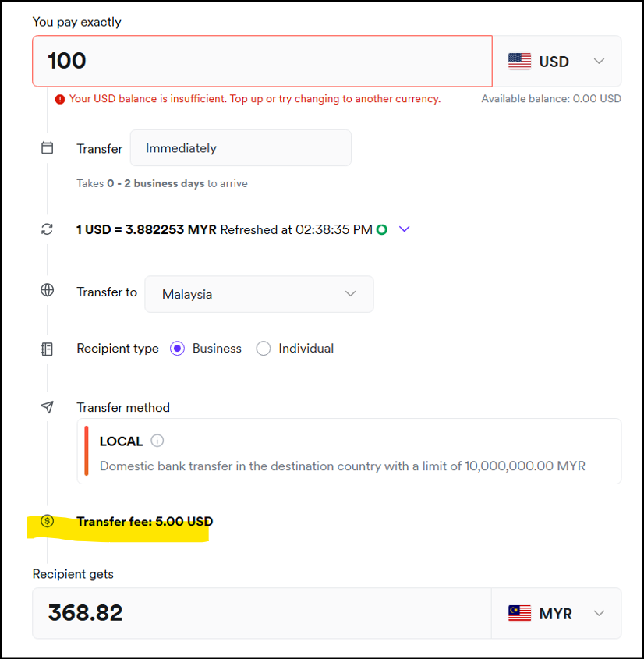Click the green rate status circle
Viewport: 644px width, 659px height.
tap(381, 229)
